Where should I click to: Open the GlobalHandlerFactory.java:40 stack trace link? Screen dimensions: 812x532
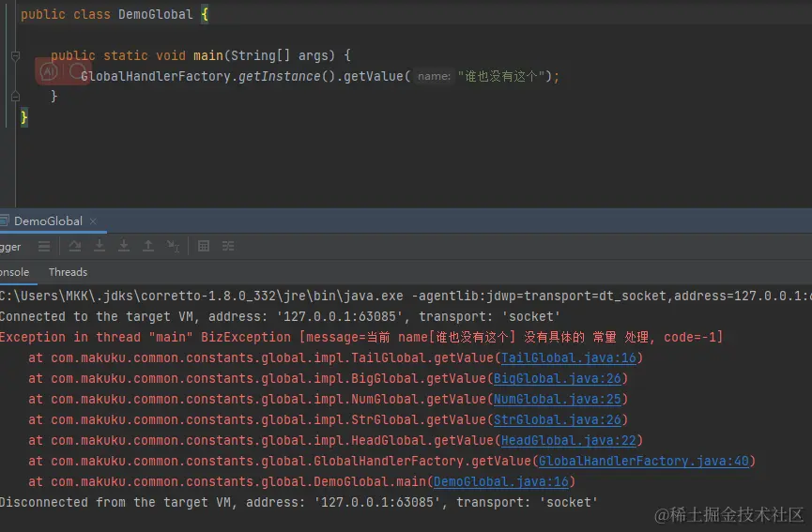pos(644,461)
